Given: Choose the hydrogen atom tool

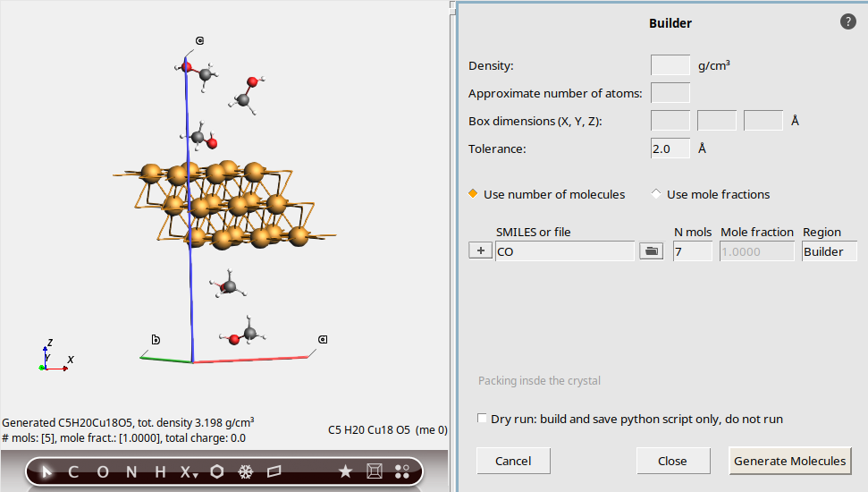Looking at the screenshot, I should [x=160, y=472].
